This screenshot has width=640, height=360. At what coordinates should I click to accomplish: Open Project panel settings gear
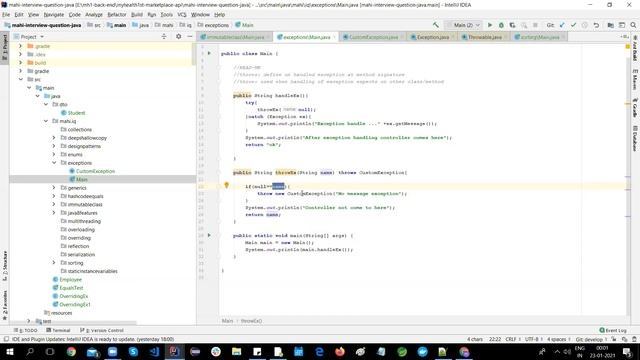click(178, 36)
